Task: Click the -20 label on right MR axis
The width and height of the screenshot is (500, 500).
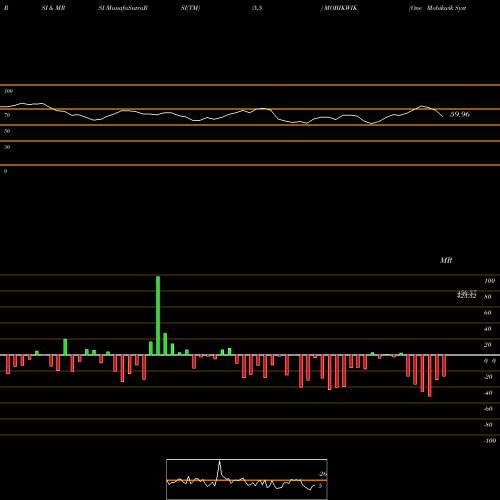Action: [488, 377]
